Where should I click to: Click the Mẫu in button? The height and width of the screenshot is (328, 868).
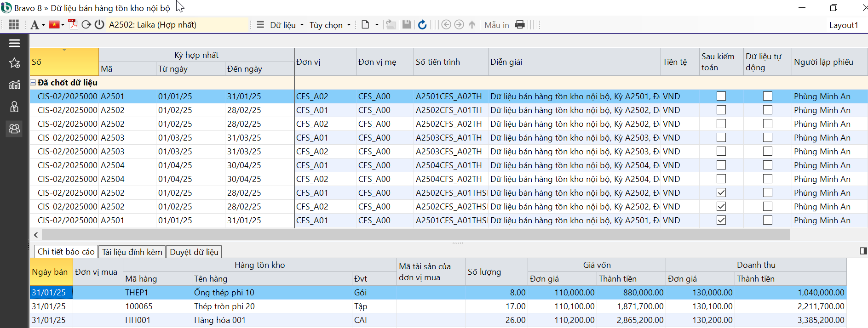pos(496,25)
